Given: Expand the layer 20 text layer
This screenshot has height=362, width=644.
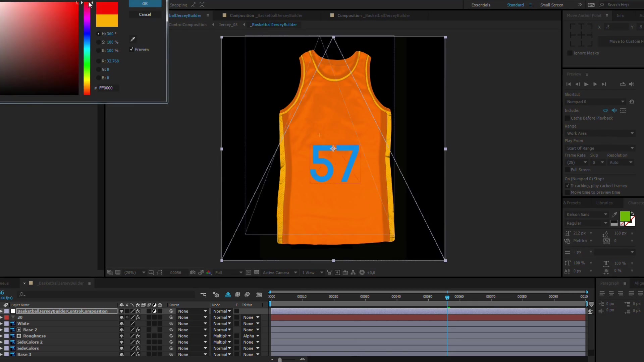Looking at the screenshot, I should click(x=1, y=317).
